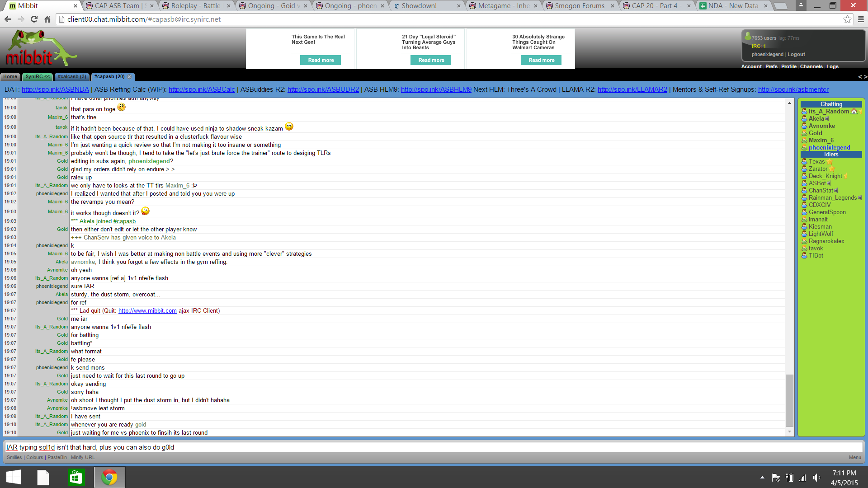Open the Logs menu link
Screen dimensions: 868x488
832,66
